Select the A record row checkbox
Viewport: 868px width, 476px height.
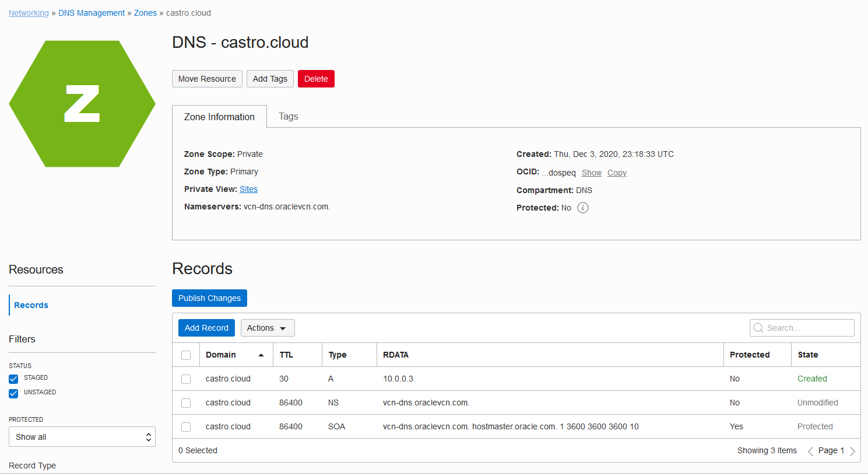pyautogui.click(x=186, y=379)
